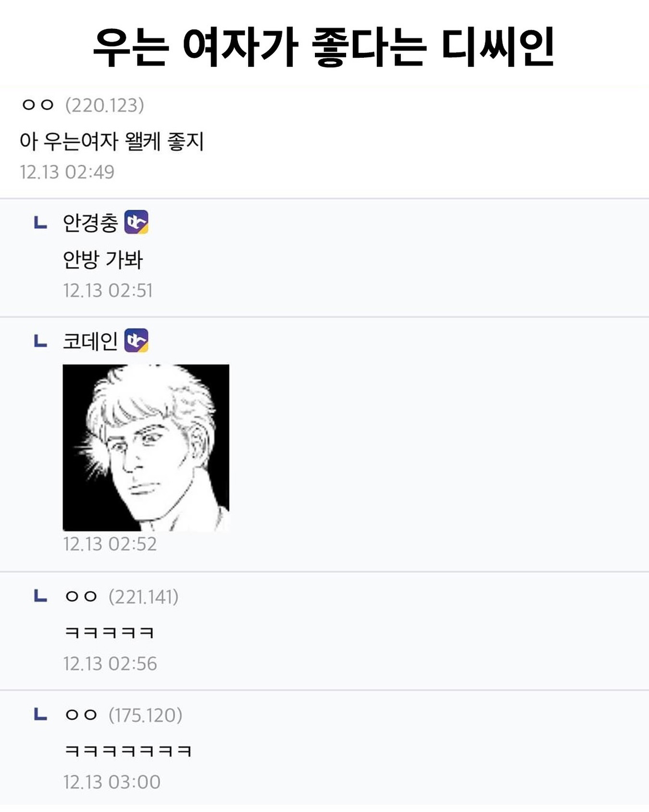Click the 12.13 02:49 timestamp
This screenshot has height=812, width=649.
(67, 172)
